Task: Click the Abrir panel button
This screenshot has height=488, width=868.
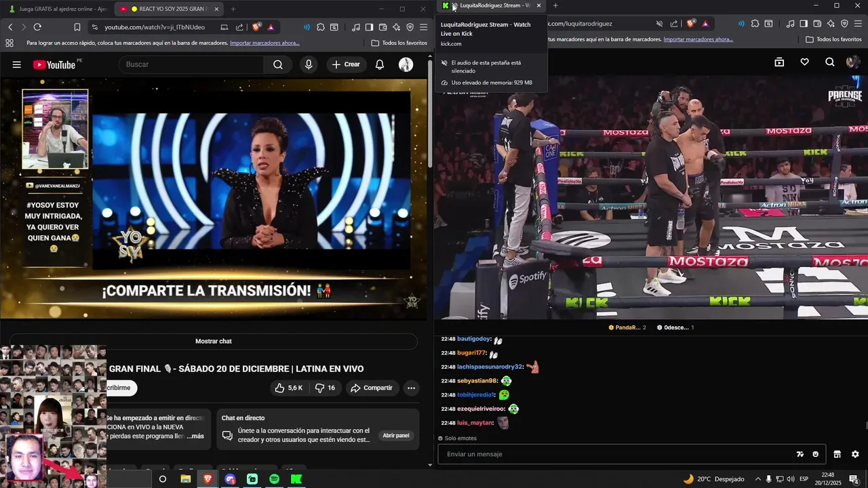Action: tap(396, 436)
